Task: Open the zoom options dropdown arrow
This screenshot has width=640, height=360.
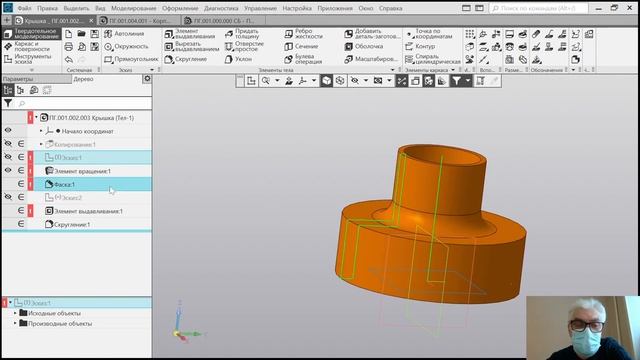Action: [x=277, y=81]
